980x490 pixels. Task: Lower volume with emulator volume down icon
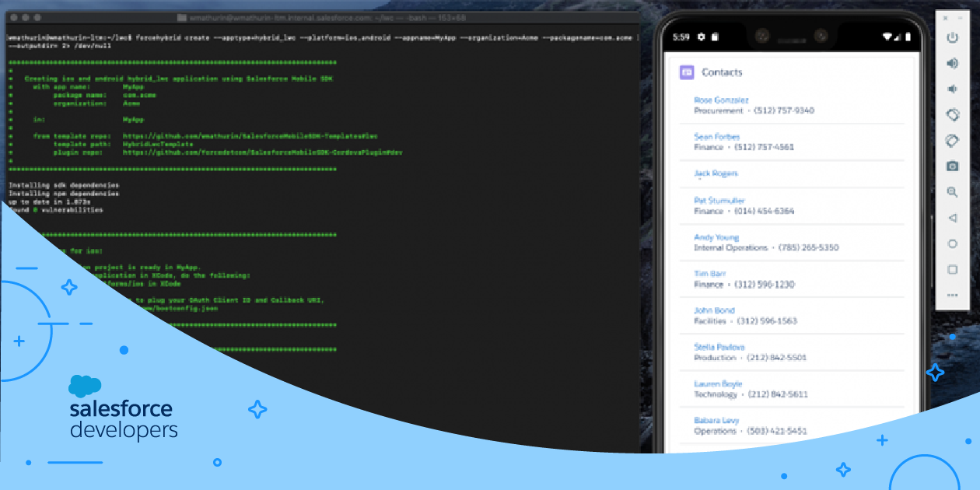952,89
